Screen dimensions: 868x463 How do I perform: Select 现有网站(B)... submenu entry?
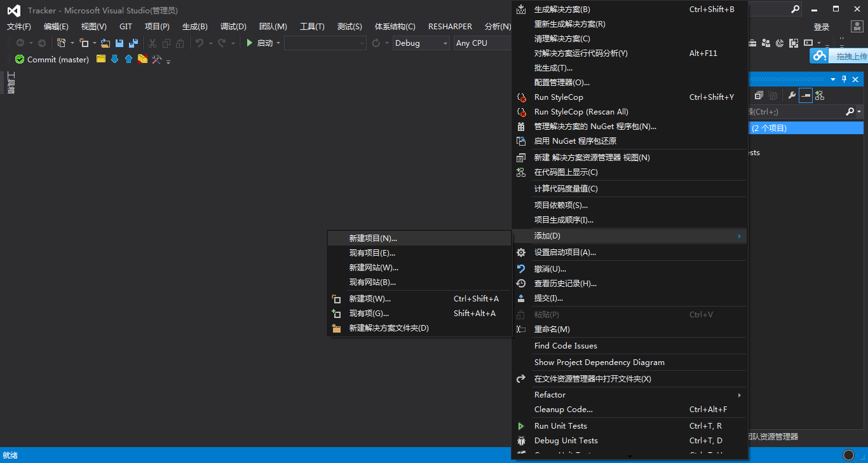(x=419, y=282)
